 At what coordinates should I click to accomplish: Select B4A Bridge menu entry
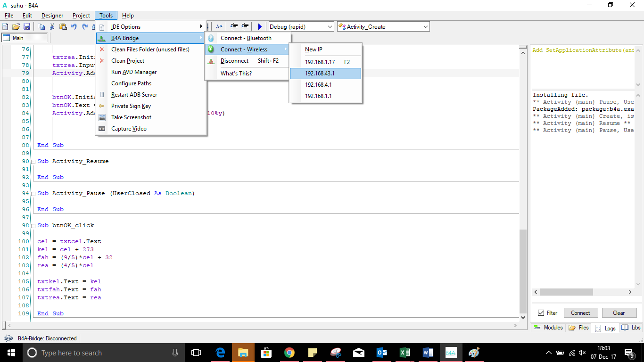click(x=151, y=38)
